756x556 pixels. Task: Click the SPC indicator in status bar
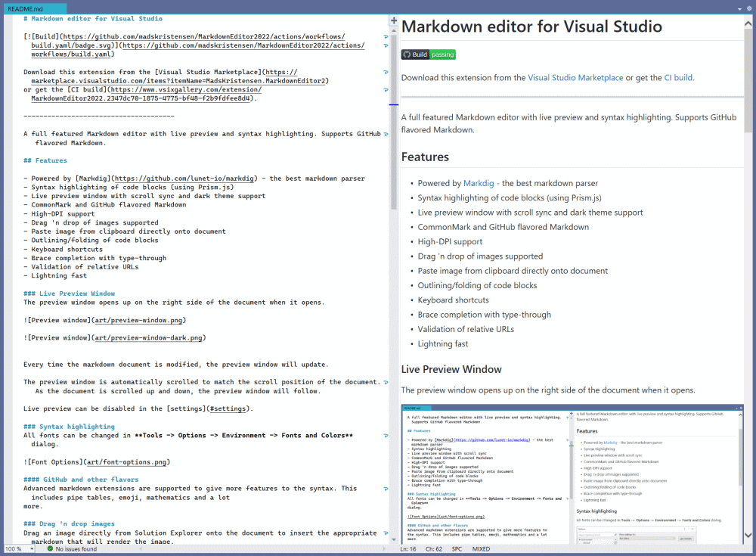click(x=457, y=549)
